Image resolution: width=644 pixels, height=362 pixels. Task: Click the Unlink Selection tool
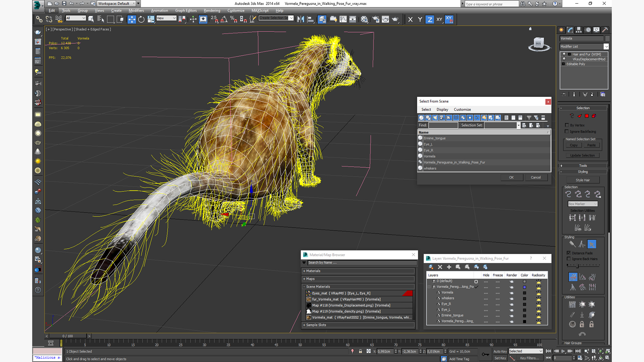tap(49, 19)
